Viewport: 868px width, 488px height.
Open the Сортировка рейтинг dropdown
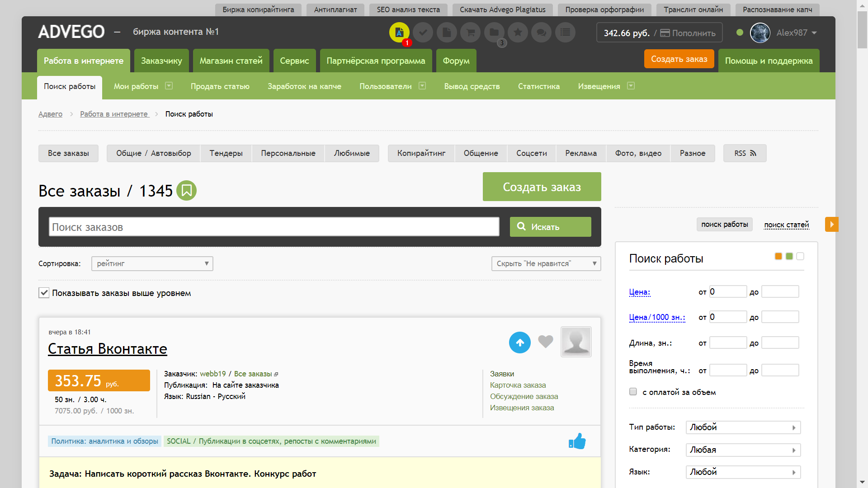point(152,263)
